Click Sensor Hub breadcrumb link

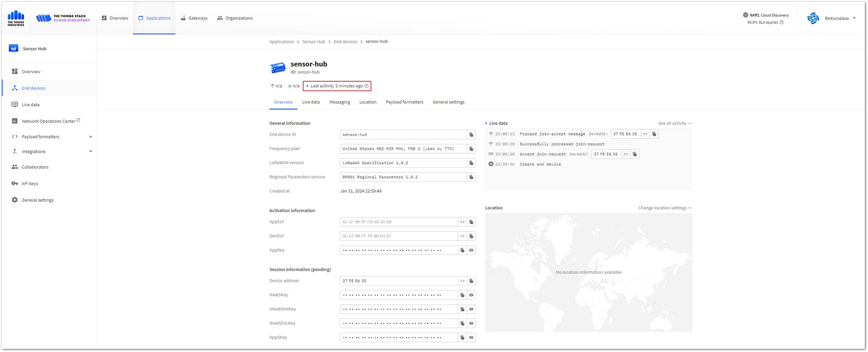[x=314, y=42]
